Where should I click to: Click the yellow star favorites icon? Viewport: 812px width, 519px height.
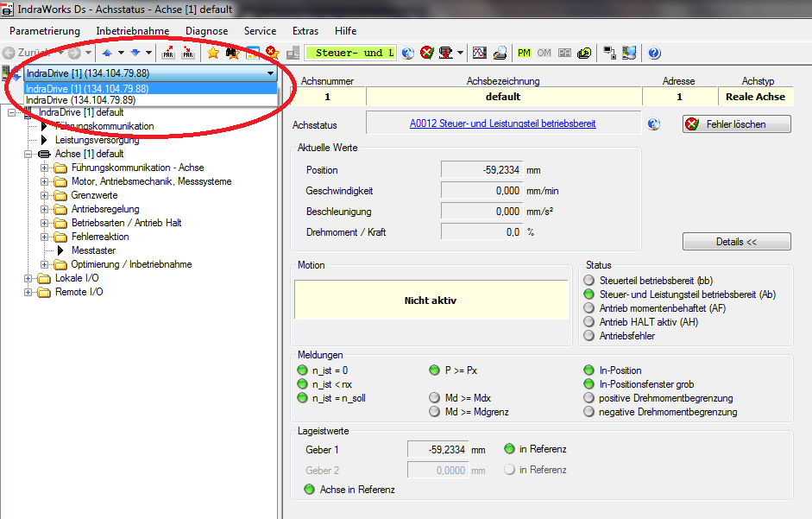click(x=213, y=53)
